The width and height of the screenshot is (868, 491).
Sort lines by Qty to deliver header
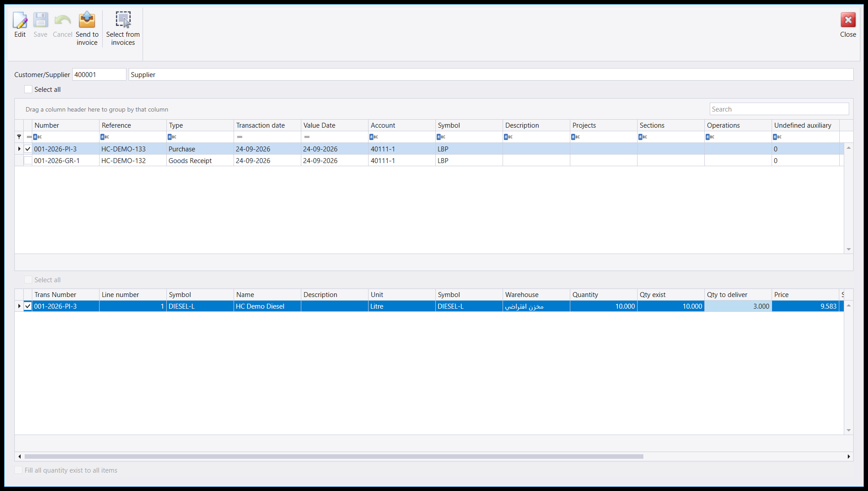tap(738, 295)
